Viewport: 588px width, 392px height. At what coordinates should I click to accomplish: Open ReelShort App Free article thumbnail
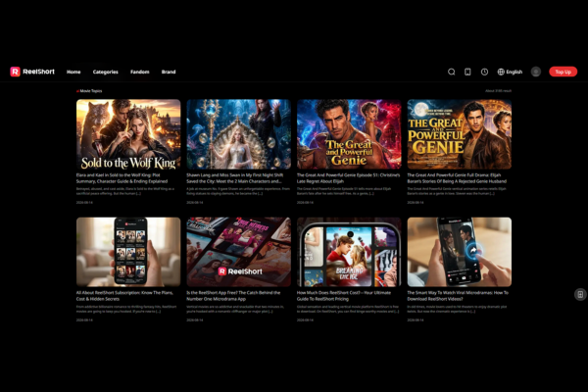pos(238,252)
